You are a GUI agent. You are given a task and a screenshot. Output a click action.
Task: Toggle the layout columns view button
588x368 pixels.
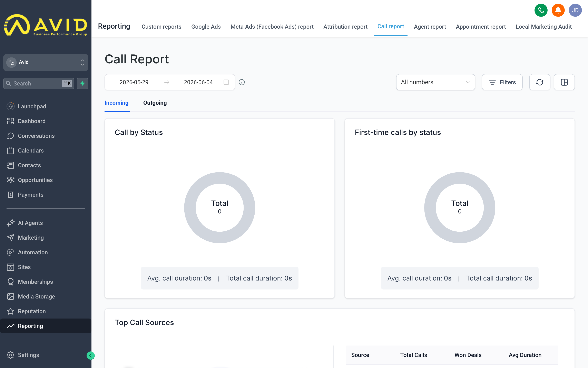[564, 82]
